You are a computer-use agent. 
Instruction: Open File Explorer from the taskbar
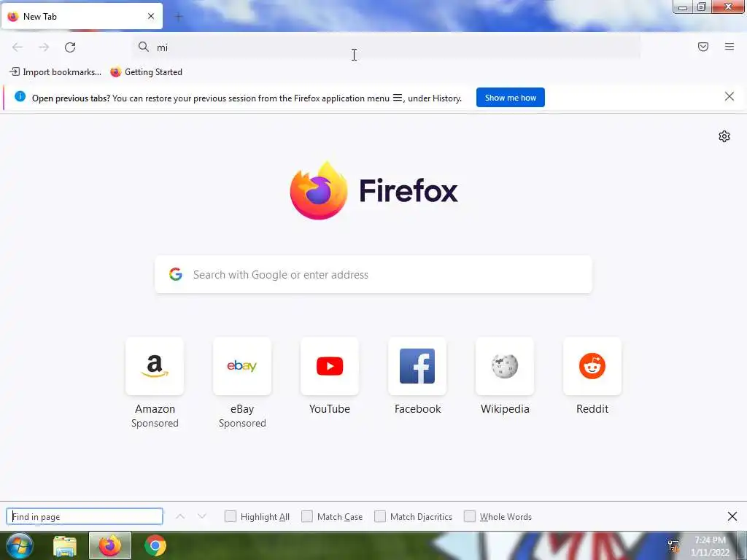[x=65, y=545]
